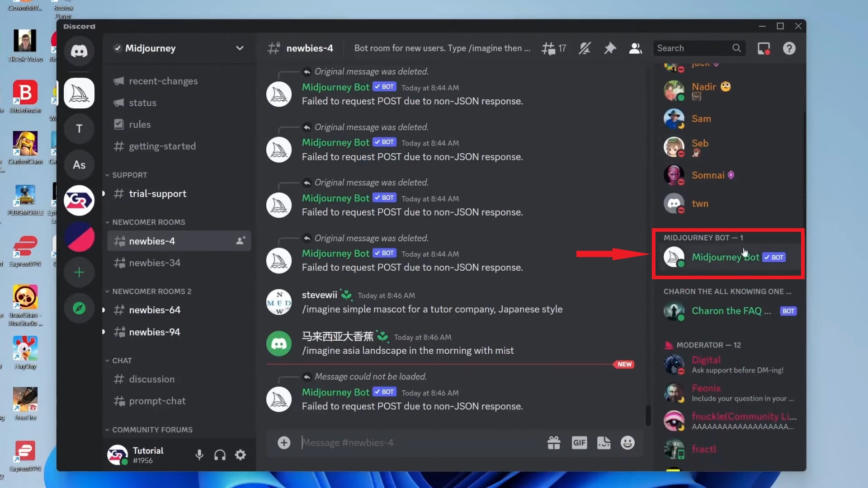Click Midjourney Bot in the member list
The image size is (868, 488).
(725, 257)
